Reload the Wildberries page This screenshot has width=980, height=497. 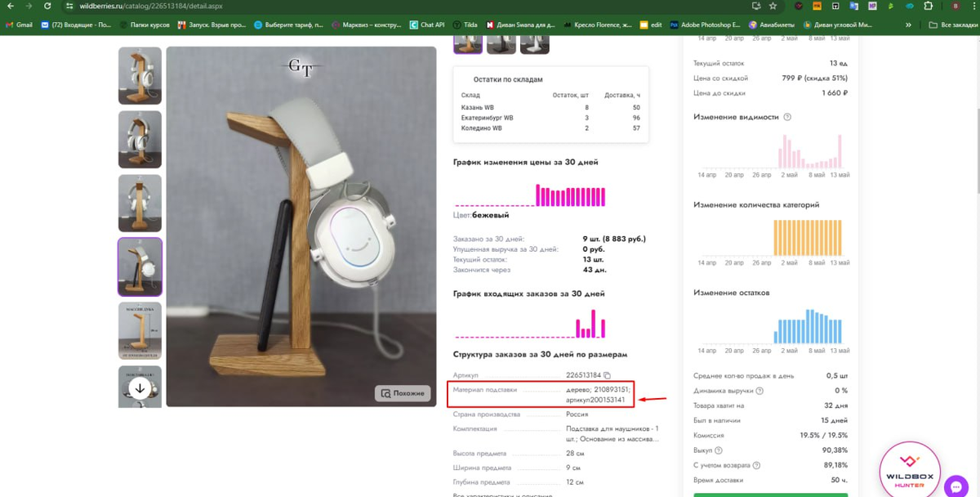(48, 6)
